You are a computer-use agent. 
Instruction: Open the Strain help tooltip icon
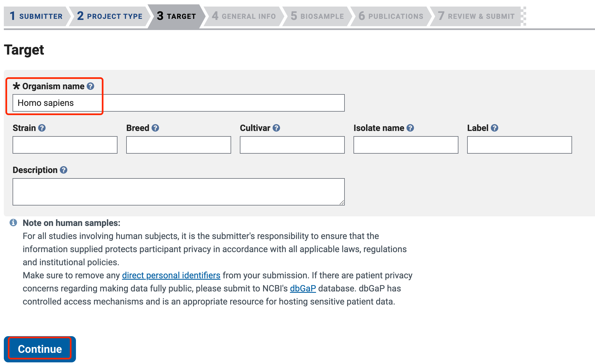coord(42,128)
